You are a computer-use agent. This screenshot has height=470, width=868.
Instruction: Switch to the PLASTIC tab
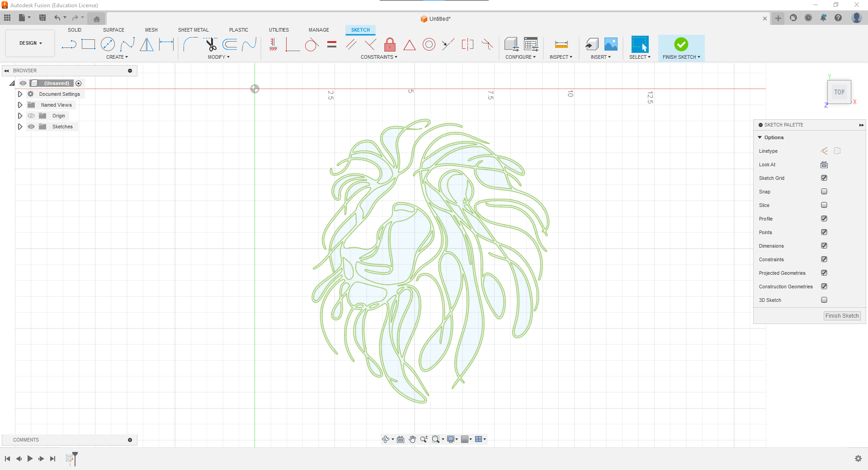239,30
